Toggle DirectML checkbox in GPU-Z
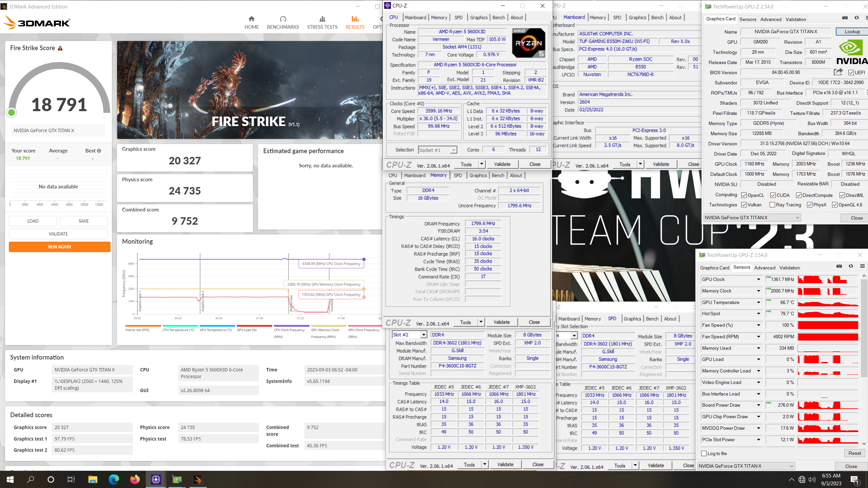This screenshot has height=488, width=868. [x=842, y=195]
